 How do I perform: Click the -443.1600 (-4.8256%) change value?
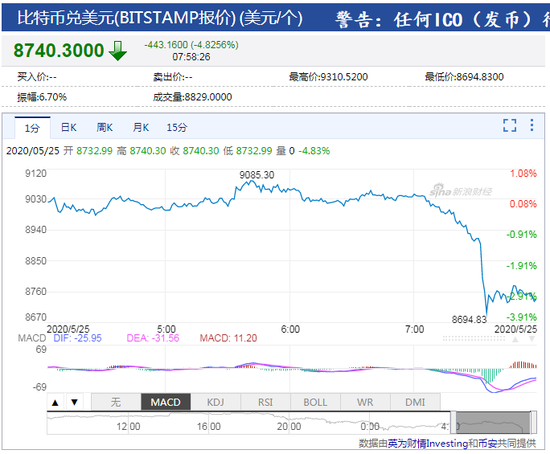pyautogui.click(x=191, y=45)
